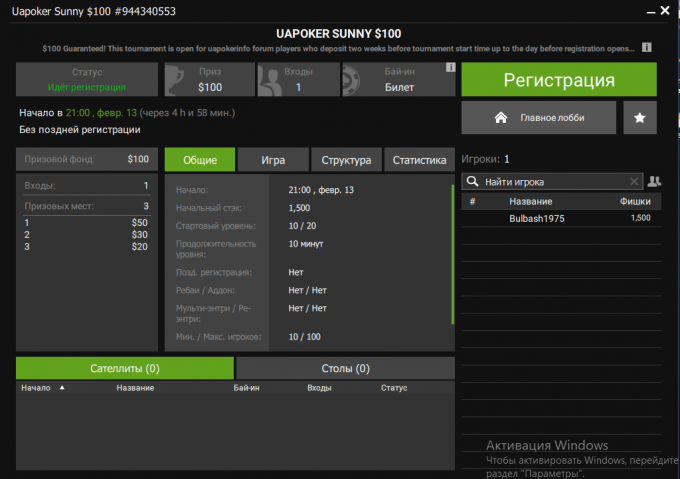
Task: Clear the player search with X
Action: 634,182
